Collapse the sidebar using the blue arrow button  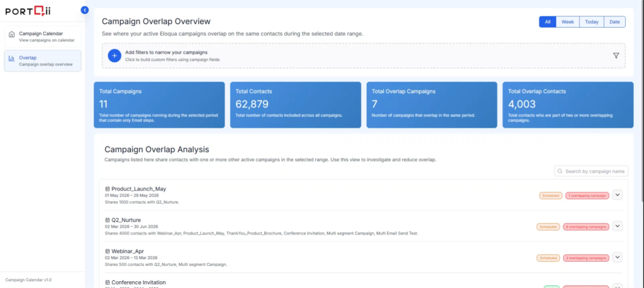pyautogui.click(x=85, y=9)
